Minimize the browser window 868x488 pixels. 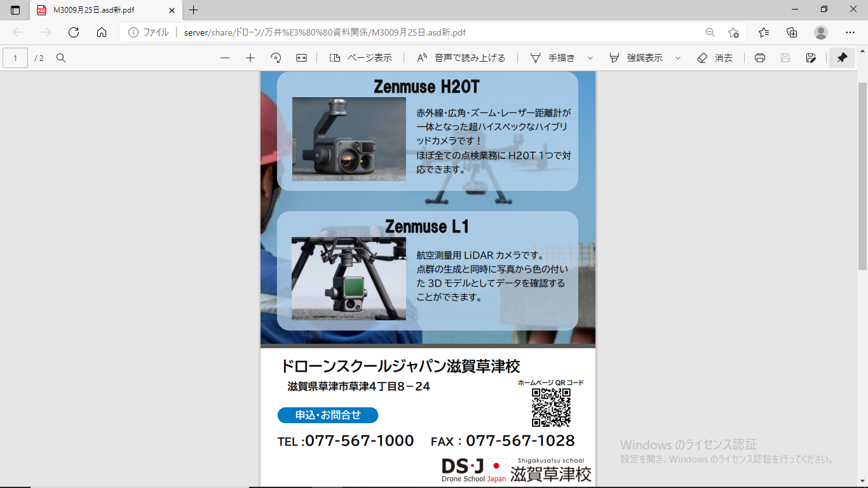(x=795, y=10)
